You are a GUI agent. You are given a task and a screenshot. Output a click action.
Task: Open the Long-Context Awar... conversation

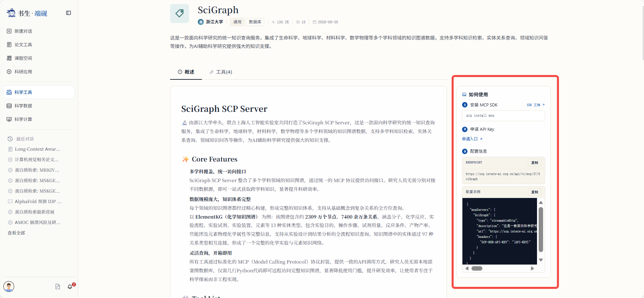[x=37, y=149]
